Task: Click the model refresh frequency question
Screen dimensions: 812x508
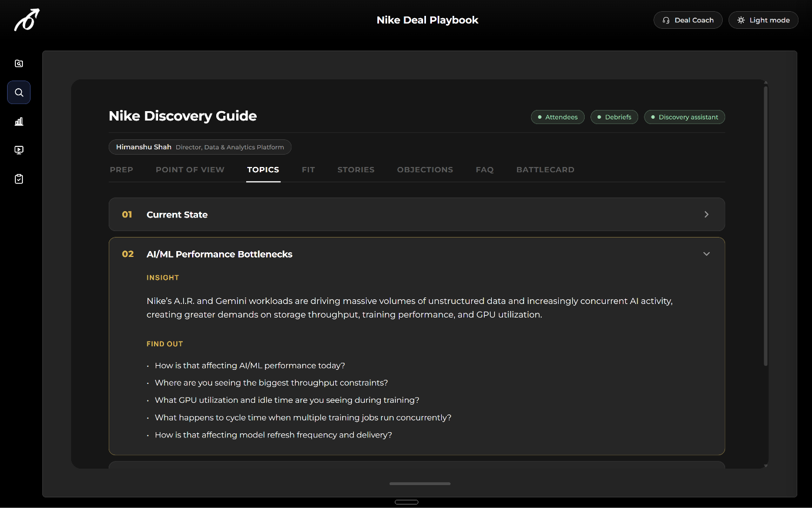Action: (x=273, y=435)
